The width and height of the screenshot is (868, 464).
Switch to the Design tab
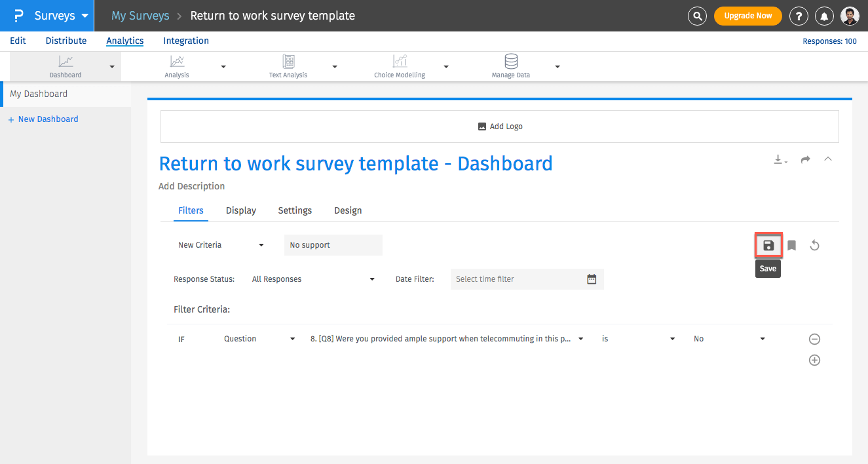point(348,210)
